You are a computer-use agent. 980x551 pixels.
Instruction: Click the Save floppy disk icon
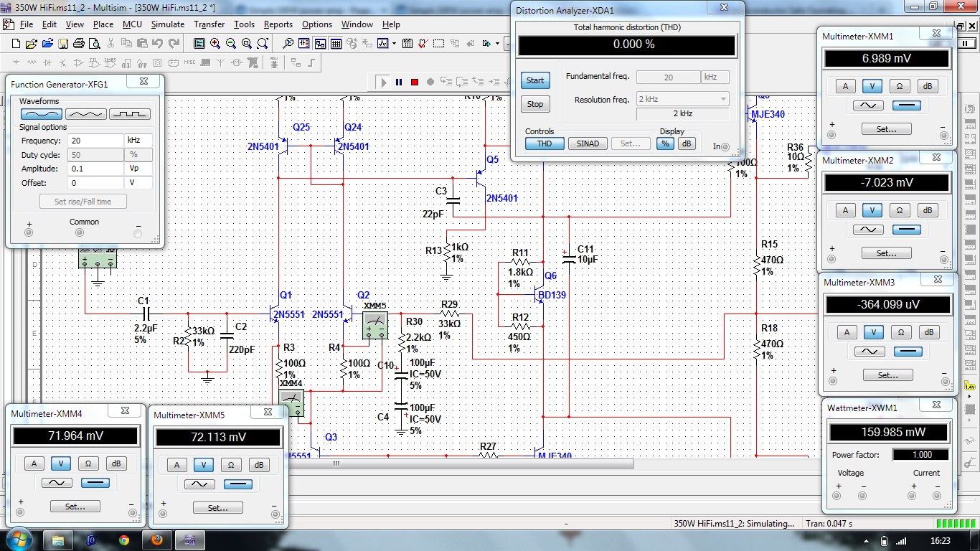point(63,44)
